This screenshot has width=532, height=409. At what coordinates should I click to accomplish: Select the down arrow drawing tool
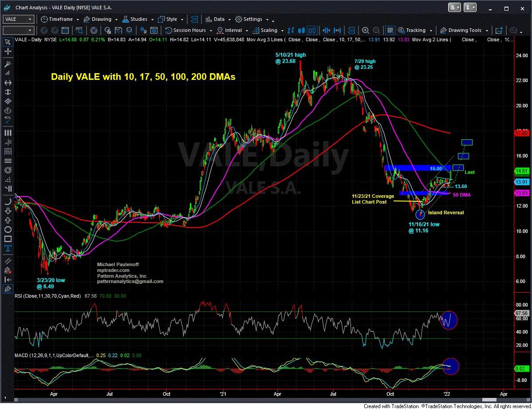pos(8,211)
